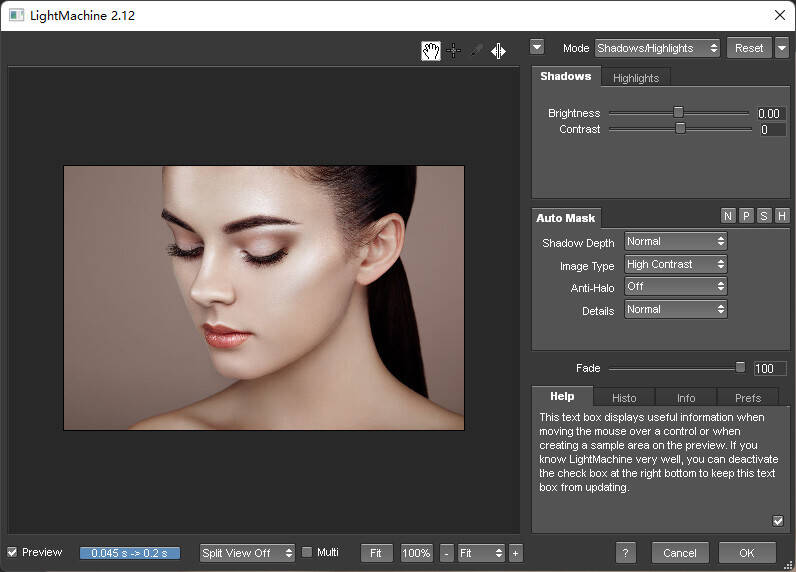
Task: Click the H auto mask button
Action: [x=782, y=217]
